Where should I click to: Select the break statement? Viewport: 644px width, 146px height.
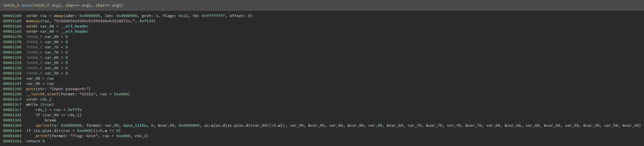(50, 120)
